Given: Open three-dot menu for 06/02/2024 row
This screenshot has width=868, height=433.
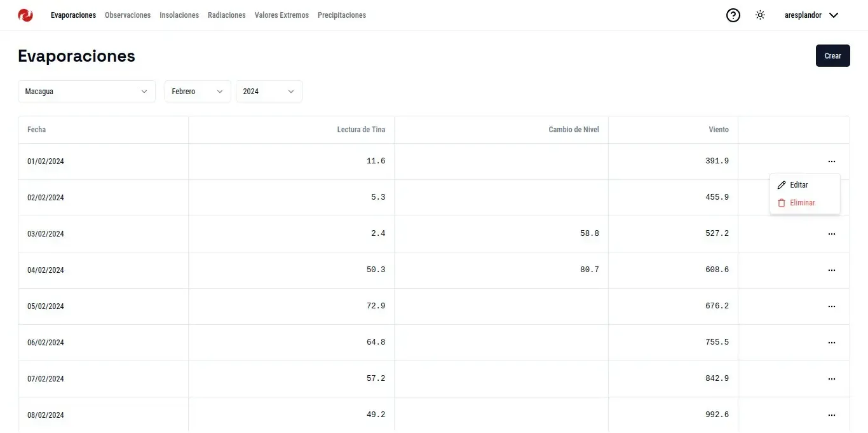Looking at the screenshot, I should (831, 343).
